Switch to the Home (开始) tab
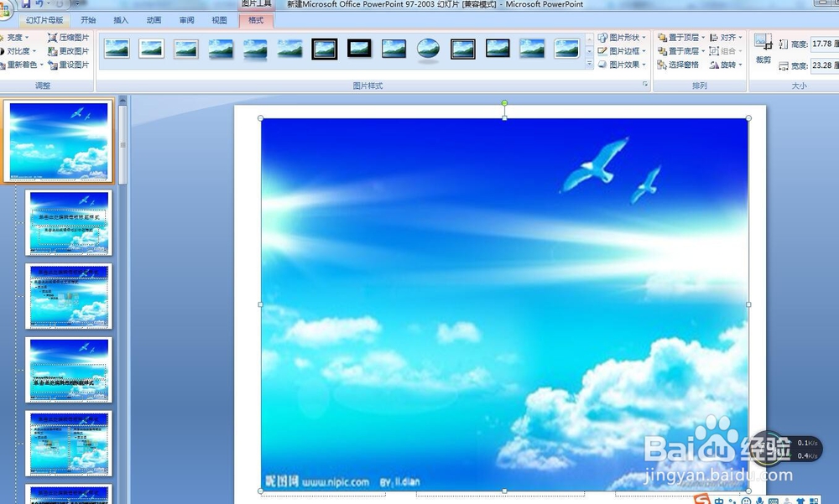The height and width of the screenshot is (504, 839). tap(88, 20)
